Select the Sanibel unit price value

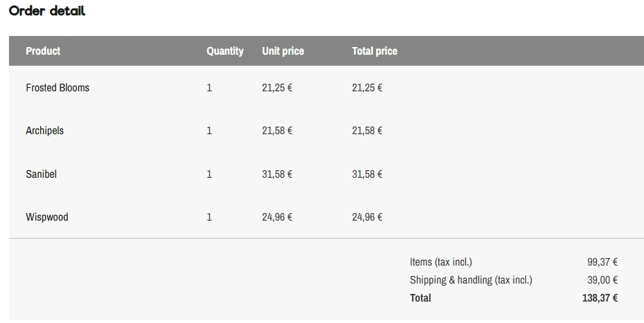point(277,174)
